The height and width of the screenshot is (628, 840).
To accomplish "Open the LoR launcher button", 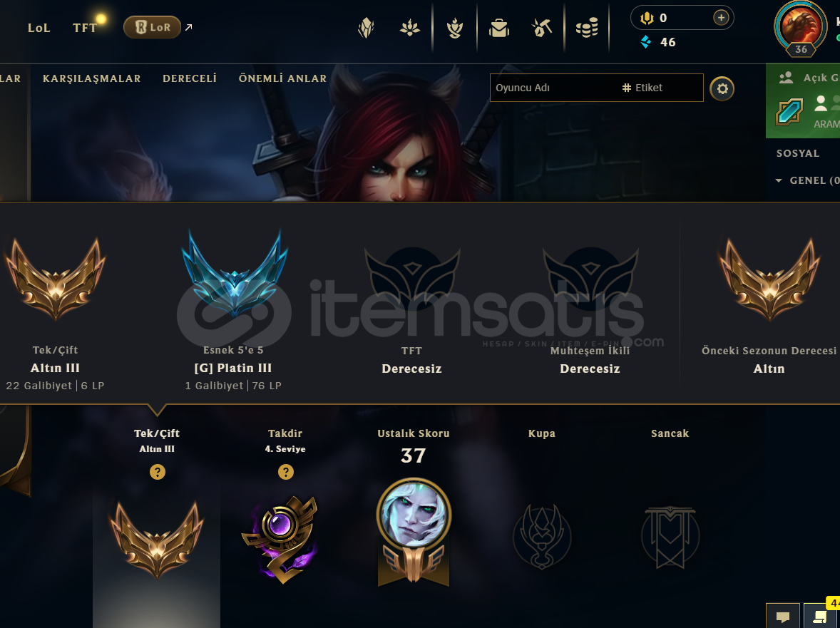I will pyautogui.click(x=152, y=27).
